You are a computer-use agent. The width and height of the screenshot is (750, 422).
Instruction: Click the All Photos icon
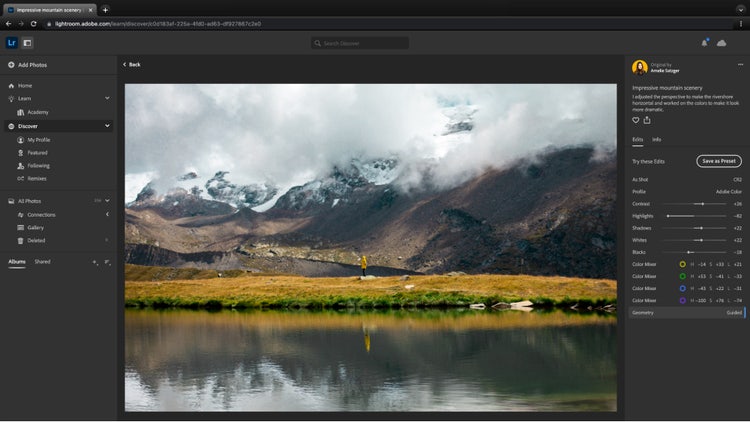click(11, 201)
